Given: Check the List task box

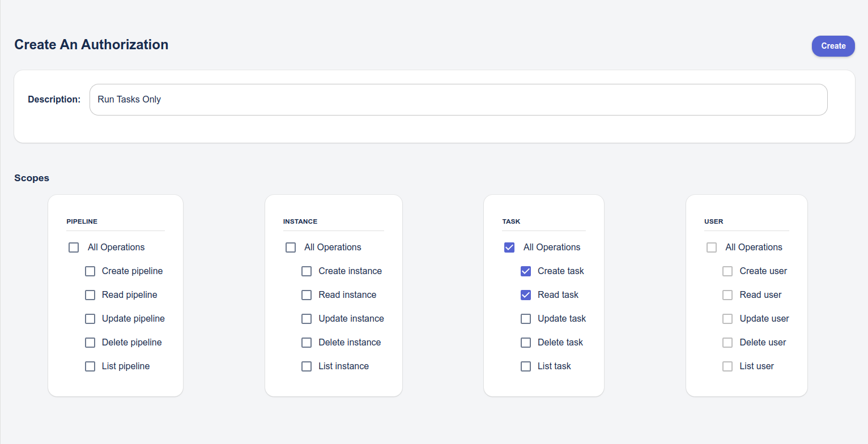Looking at the screenshot, I should (x=526, y=366).
